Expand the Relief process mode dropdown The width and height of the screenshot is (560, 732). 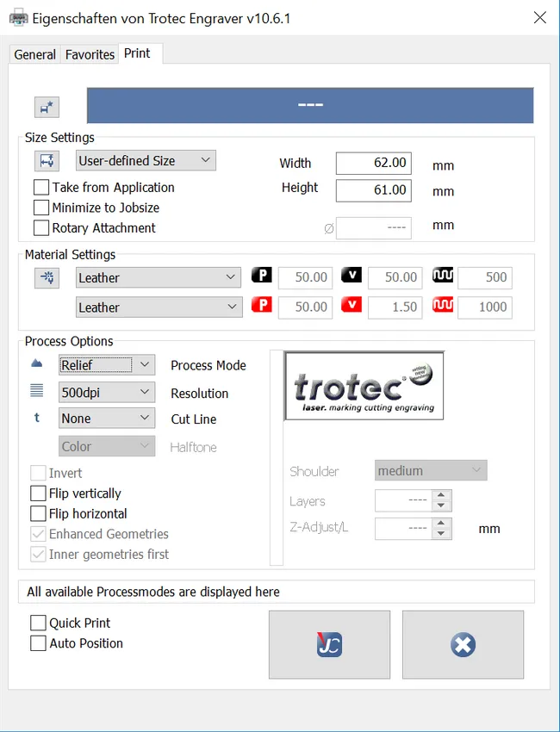click(107, 365)
